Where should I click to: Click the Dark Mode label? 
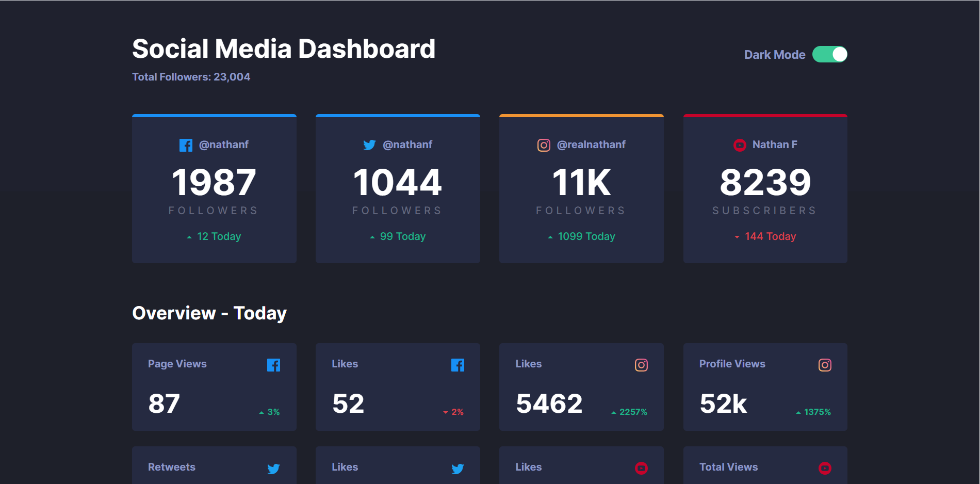(x=774, y=55)
